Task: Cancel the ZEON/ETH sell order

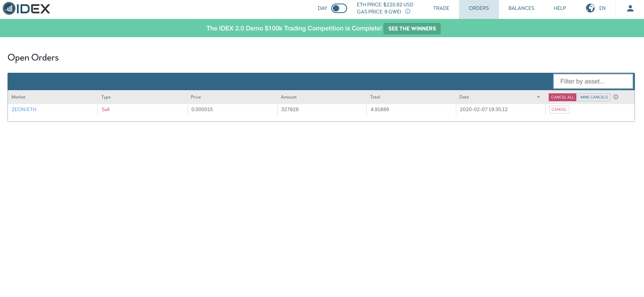Action: [x=559, y=110]
